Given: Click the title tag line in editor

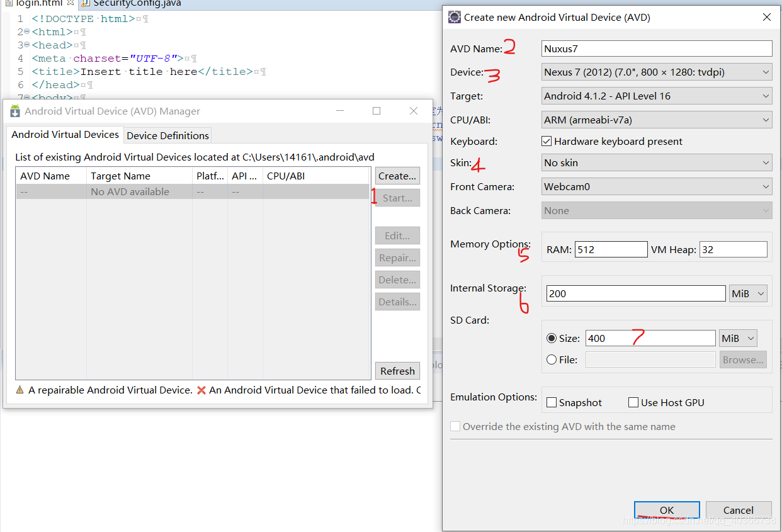Looking at the screenshot, I should pyautogui.click(x=142, y=72).
